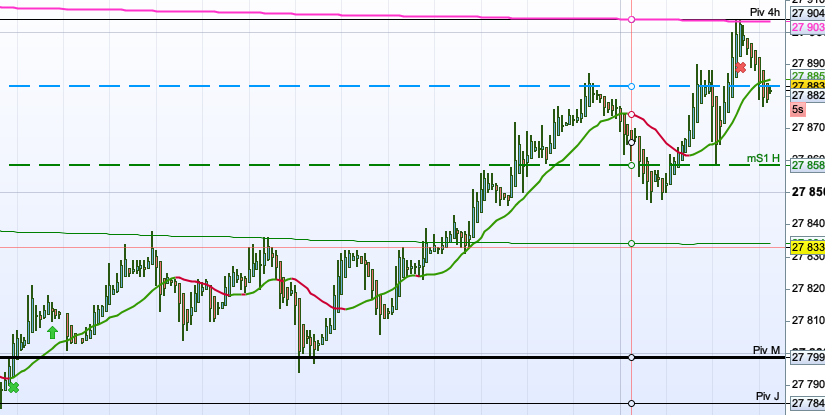This screenshot has width=825, height=415.
Task: Click the green up arrow buy signal
Action: (x=52, y=332)
